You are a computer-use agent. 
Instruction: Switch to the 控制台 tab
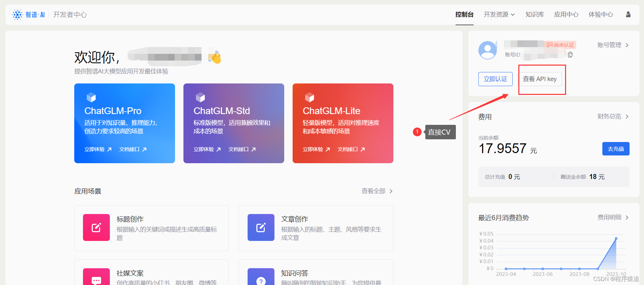click(464, 14)
